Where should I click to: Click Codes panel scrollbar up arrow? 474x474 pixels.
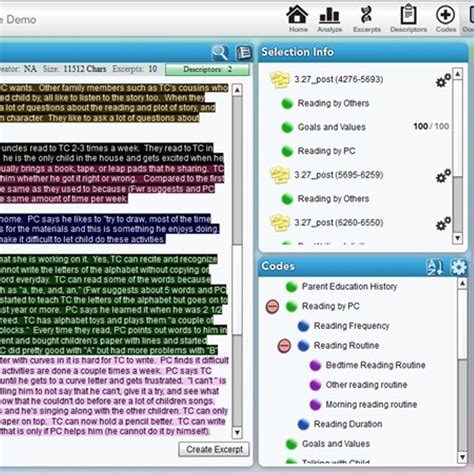coord(462,284)
